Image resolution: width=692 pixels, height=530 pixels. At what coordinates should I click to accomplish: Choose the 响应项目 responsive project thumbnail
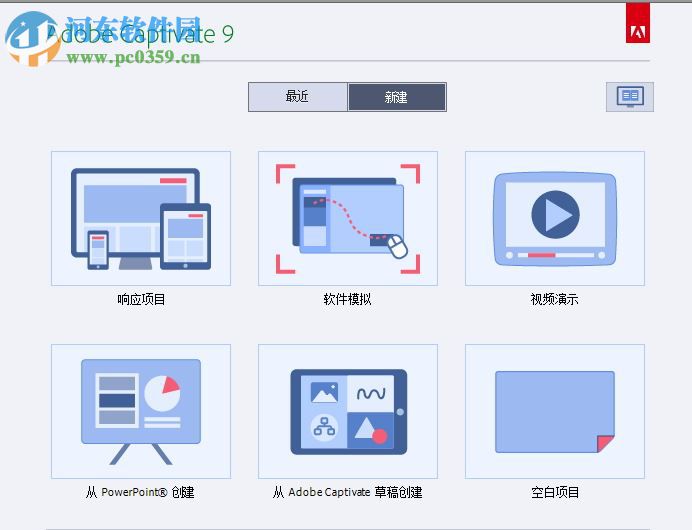(x=141, y=218)
